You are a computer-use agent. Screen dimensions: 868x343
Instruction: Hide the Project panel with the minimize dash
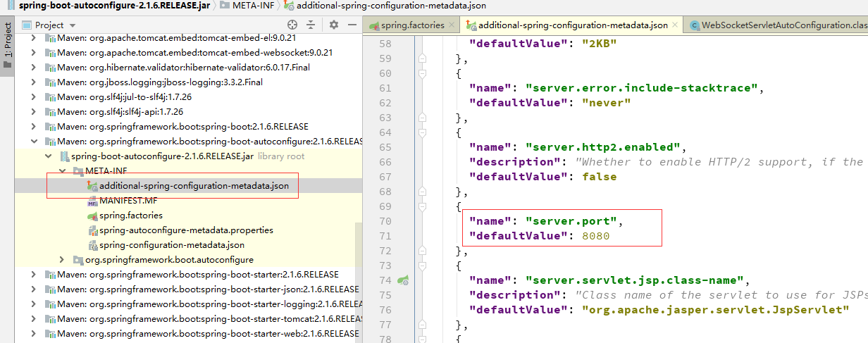[x=352, y=25]
